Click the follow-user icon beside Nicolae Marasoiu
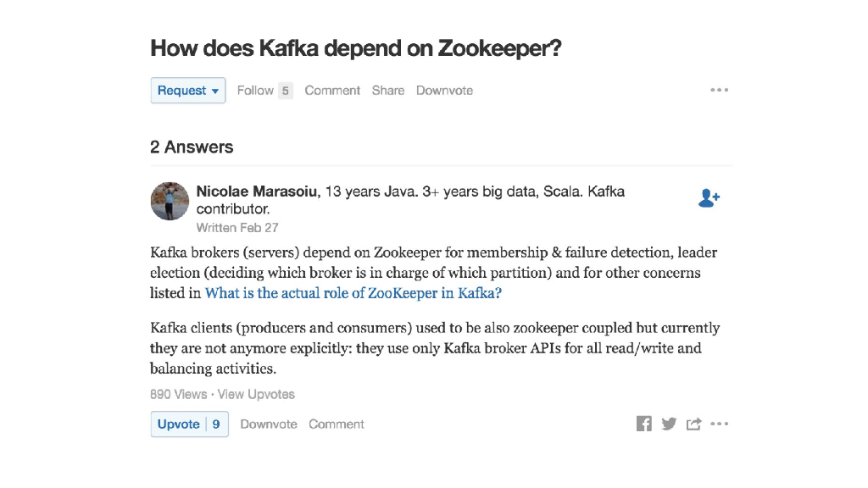This screenshot has height=488, width=868. (x=709, y=198)
